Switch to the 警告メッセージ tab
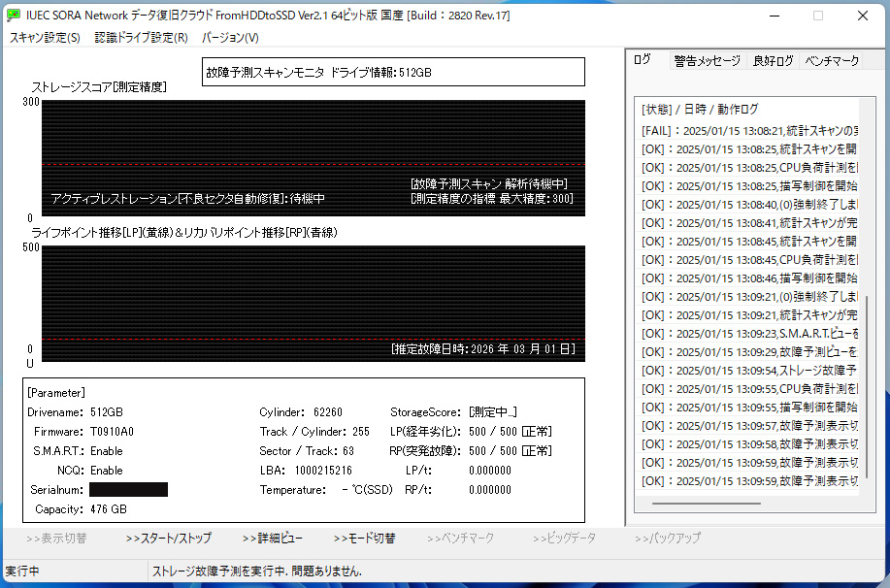This screenshot has height=588, width=890. (x=708, y=61)
